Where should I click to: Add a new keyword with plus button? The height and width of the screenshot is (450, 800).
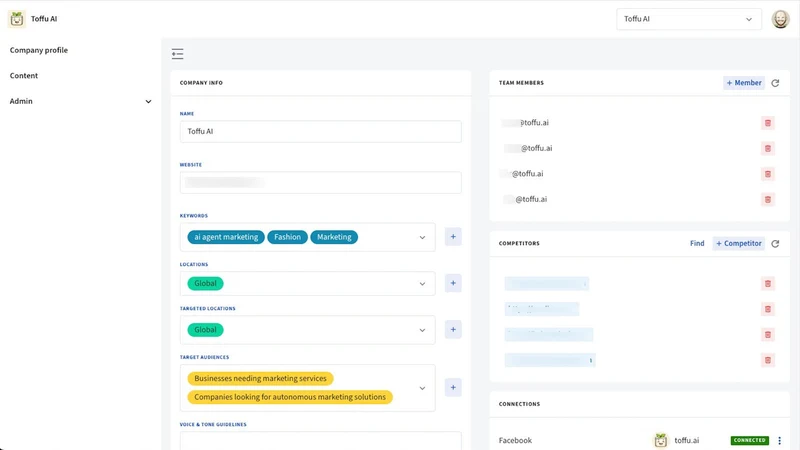click(x=453, y=237)
